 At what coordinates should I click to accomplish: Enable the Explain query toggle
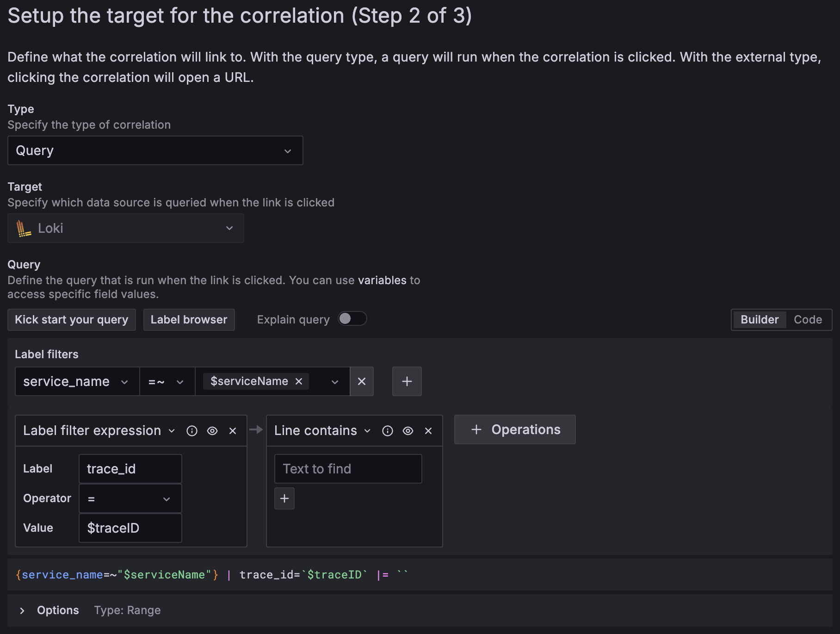352,319
